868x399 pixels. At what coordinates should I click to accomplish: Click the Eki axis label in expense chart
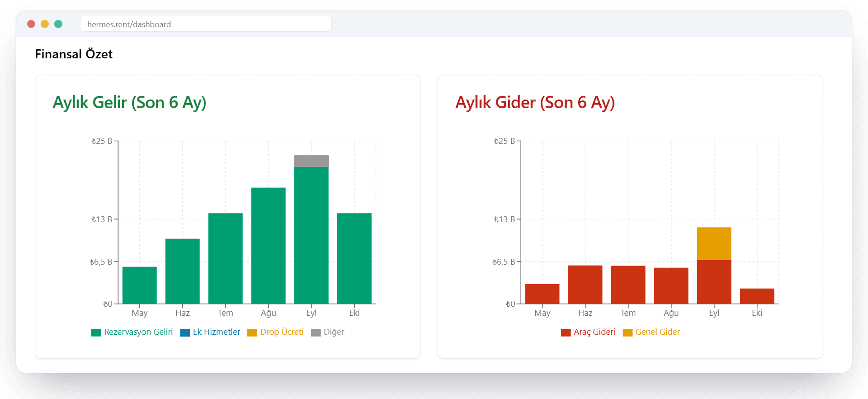coord(757,313)
